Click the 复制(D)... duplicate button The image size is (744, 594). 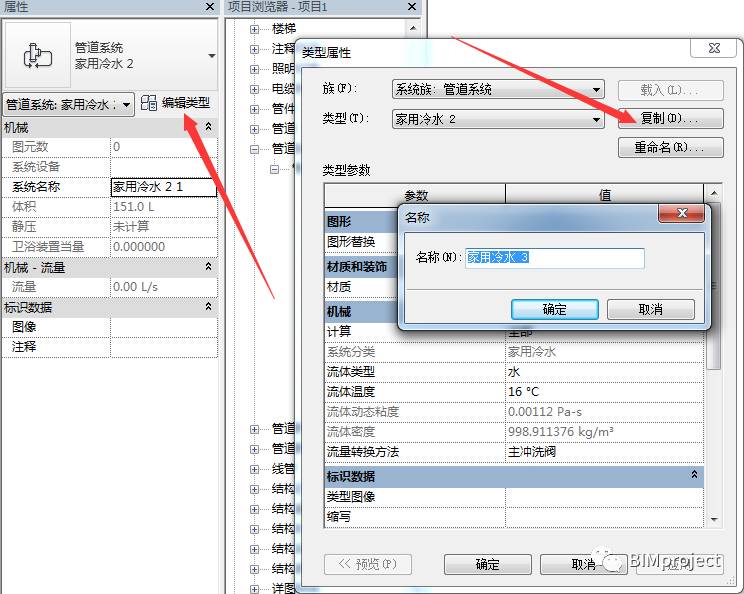pos(670,118)
